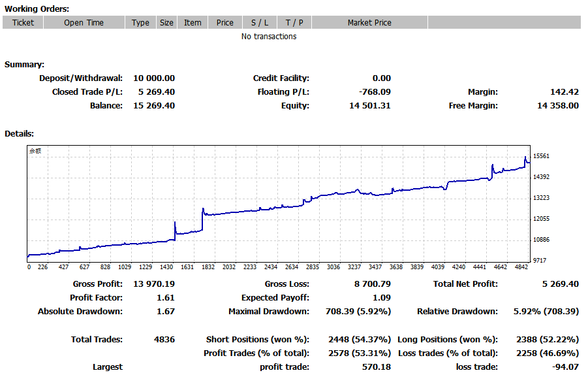Select the Free Margin value 14 358.00

pyautogui.click(x=557, y=106)
